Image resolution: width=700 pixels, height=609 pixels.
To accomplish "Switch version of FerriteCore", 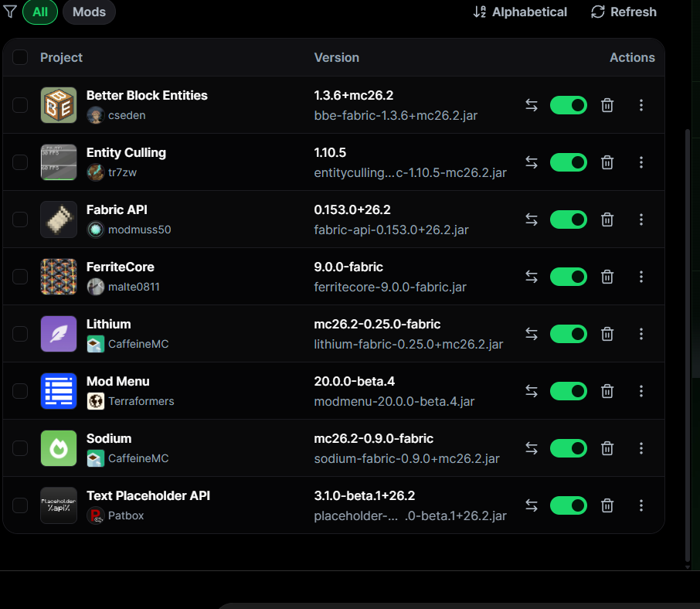I will coord(532,277).
